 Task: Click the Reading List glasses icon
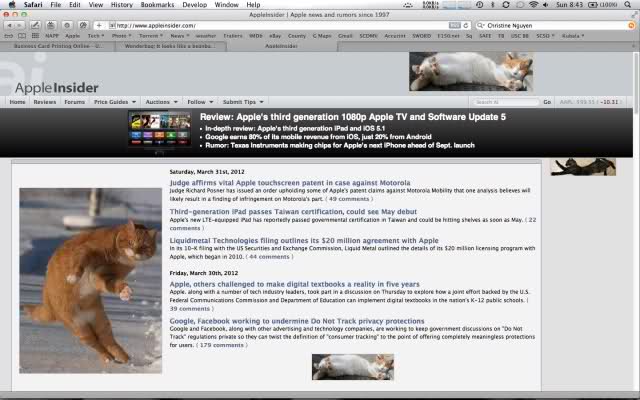pyautogui.click(x=9, y=36)
